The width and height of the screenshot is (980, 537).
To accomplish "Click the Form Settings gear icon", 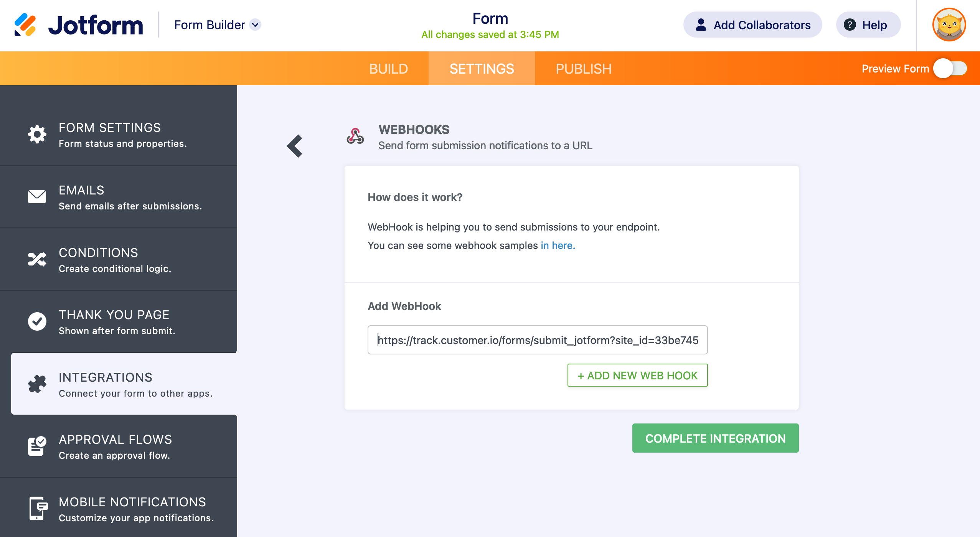I will pyautogui.click(x=37, y=134).
